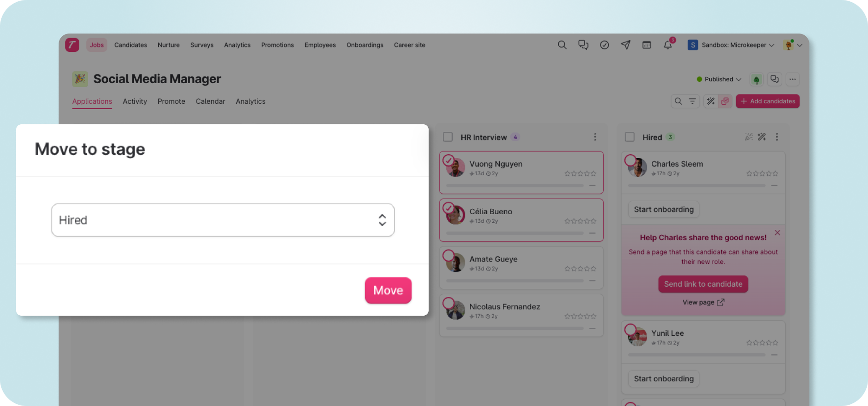Switch to the job Calendar tab
The height and width of the screenshot is (406, 868).
point(210,101)
